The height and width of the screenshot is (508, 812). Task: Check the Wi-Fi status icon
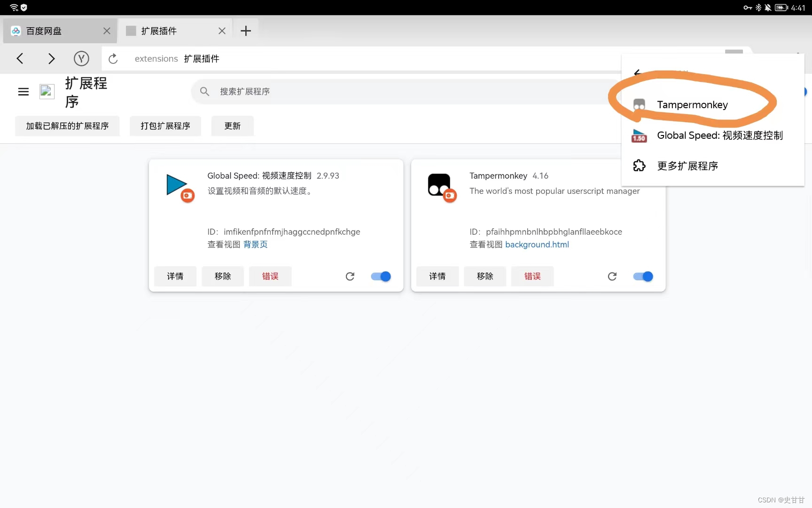tap(14, 8)
